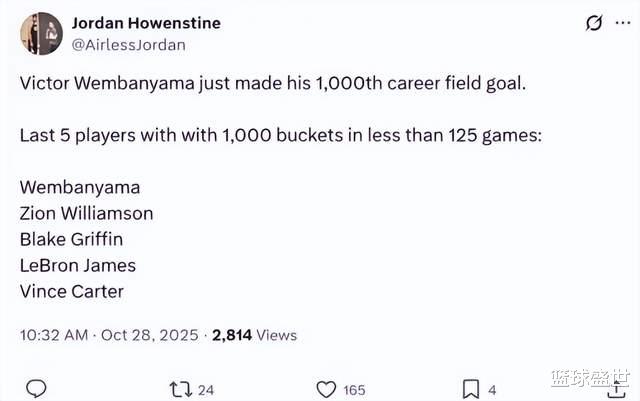
Task: View the 2,814 Views analytics
Action: [252, 335]
